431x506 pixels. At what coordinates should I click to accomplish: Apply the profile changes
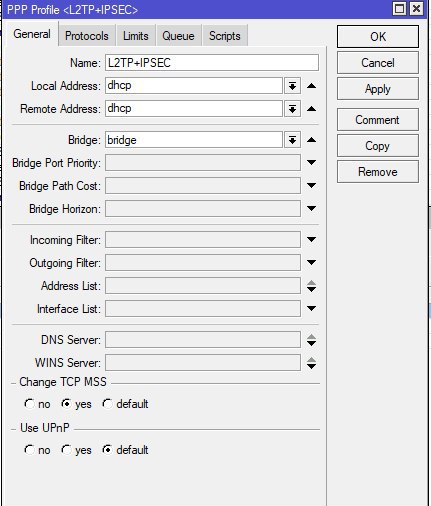(x=378, y=89)
